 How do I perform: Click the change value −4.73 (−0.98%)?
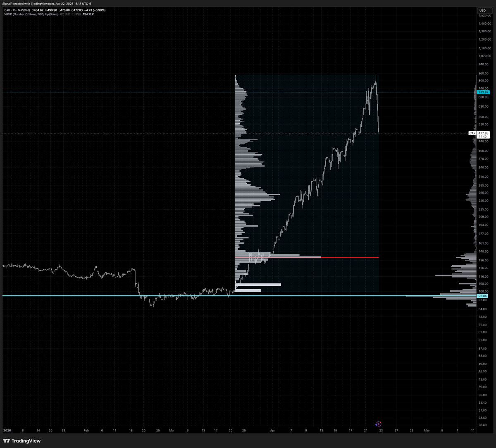click(x=96, y=10)
